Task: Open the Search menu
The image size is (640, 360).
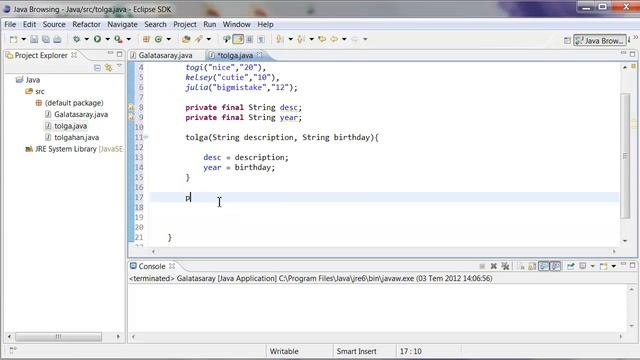Action: pyautogui.click(x=156, y=24)
